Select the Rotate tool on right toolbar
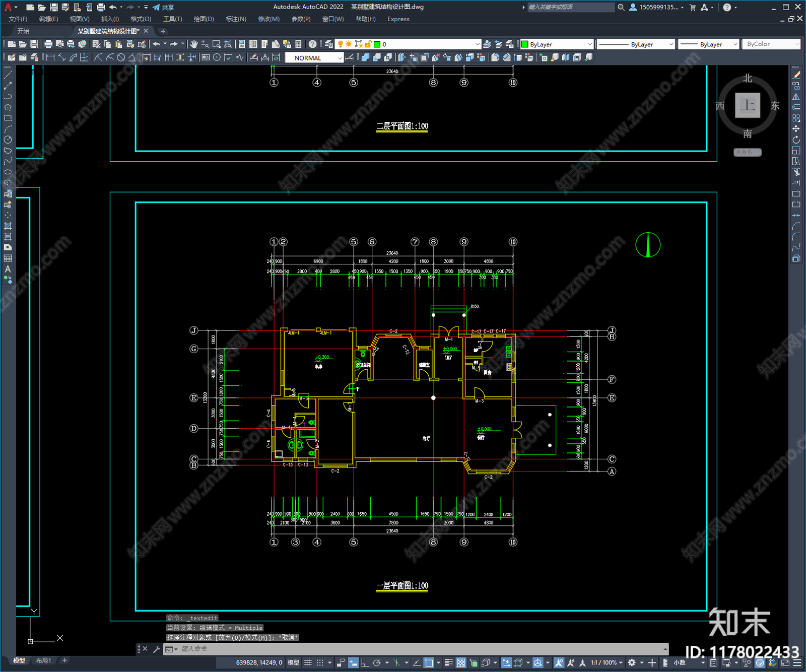Viewport: 806px width, 672px height. tap(796, 140)
